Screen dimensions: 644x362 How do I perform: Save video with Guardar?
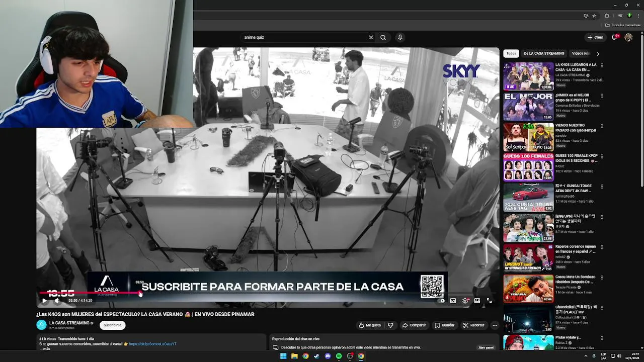(x=444, y=325)
